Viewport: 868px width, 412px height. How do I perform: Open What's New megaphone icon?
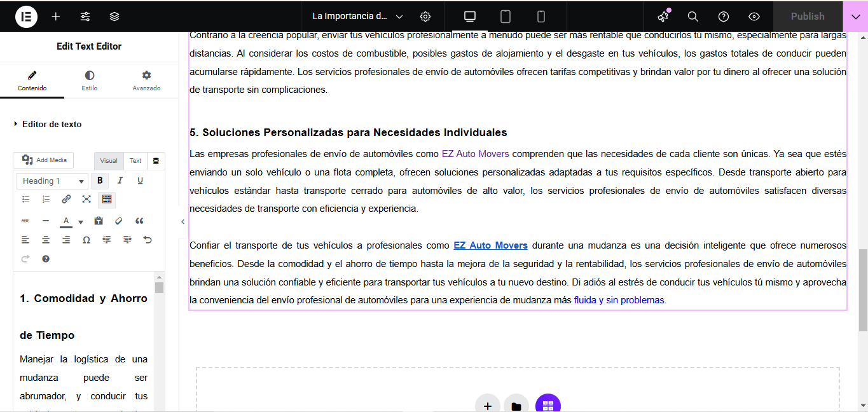(663, 17)
